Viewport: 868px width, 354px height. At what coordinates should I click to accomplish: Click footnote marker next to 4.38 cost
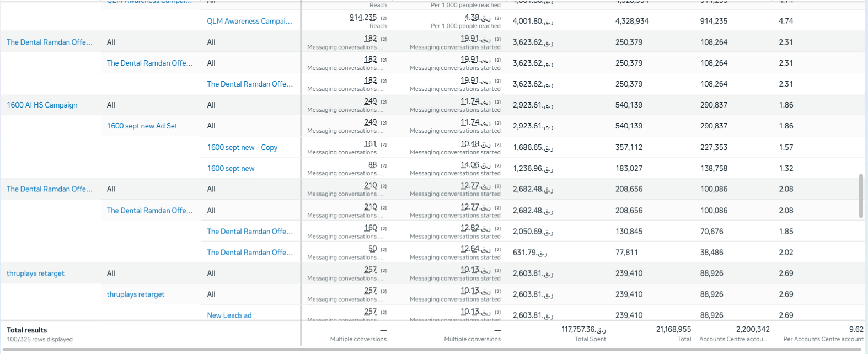pyautogui.click(x=497, y=18)
